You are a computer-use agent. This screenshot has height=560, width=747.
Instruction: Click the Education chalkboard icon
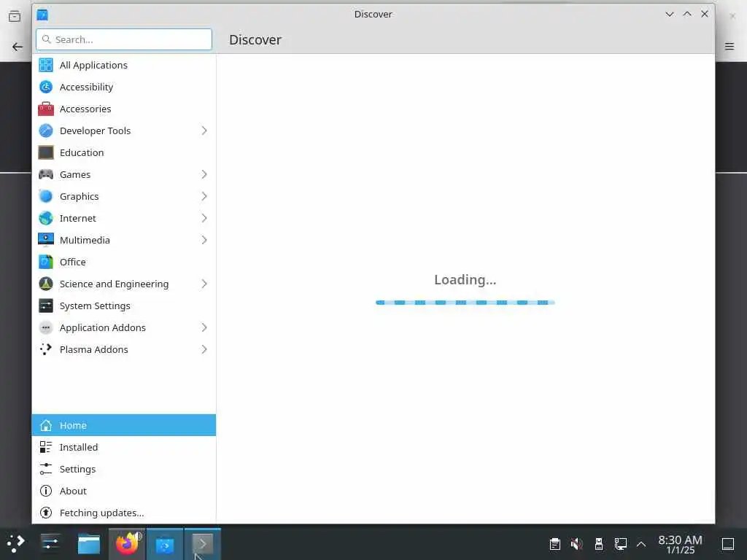pyautogui.click(x=46, y=152)
